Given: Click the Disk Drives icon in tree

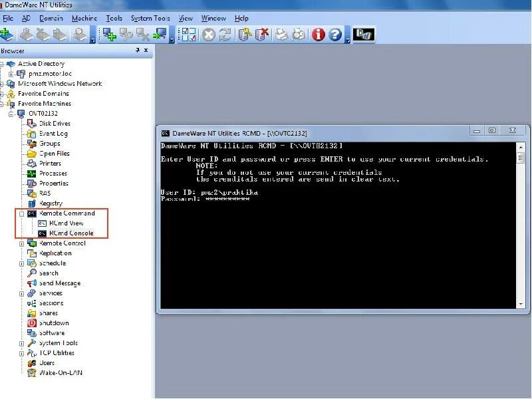Looking at the screenshot, I should click(x=31, y=124).
